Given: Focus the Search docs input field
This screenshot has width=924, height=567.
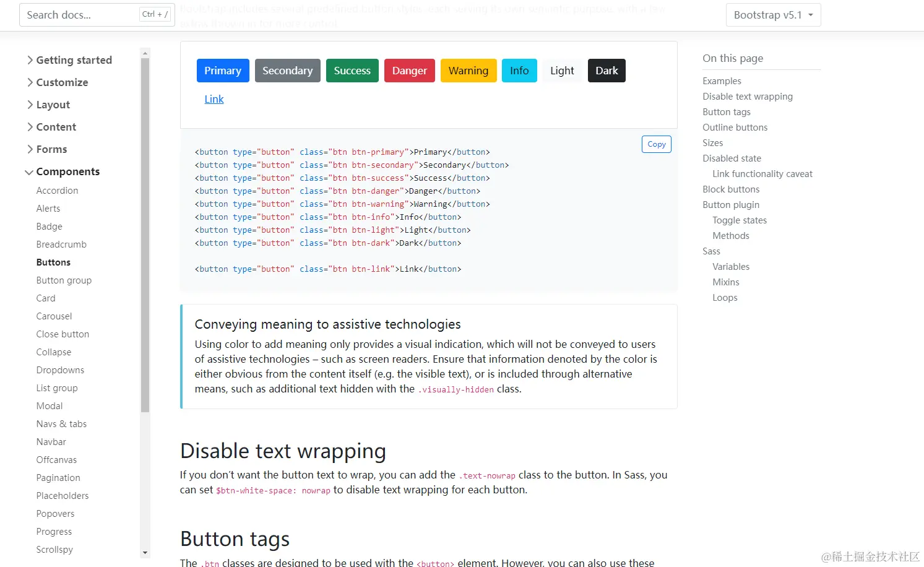Looking at the screenshot, I should pos(97,15).
